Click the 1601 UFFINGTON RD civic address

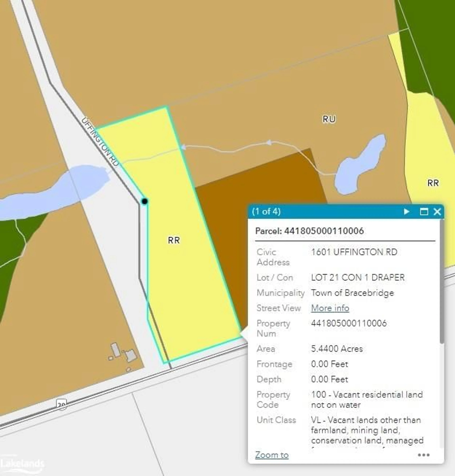tap(354, 252)
